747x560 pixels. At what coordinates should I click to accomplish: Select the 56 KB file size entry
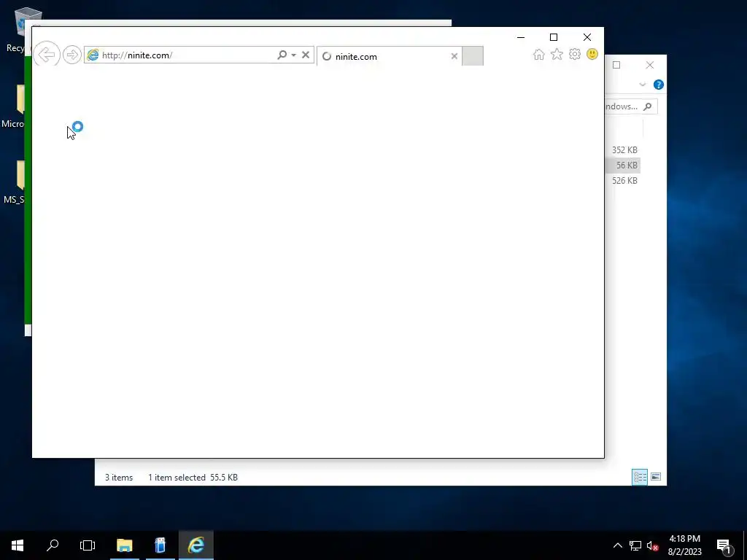[x=627, y=166]
